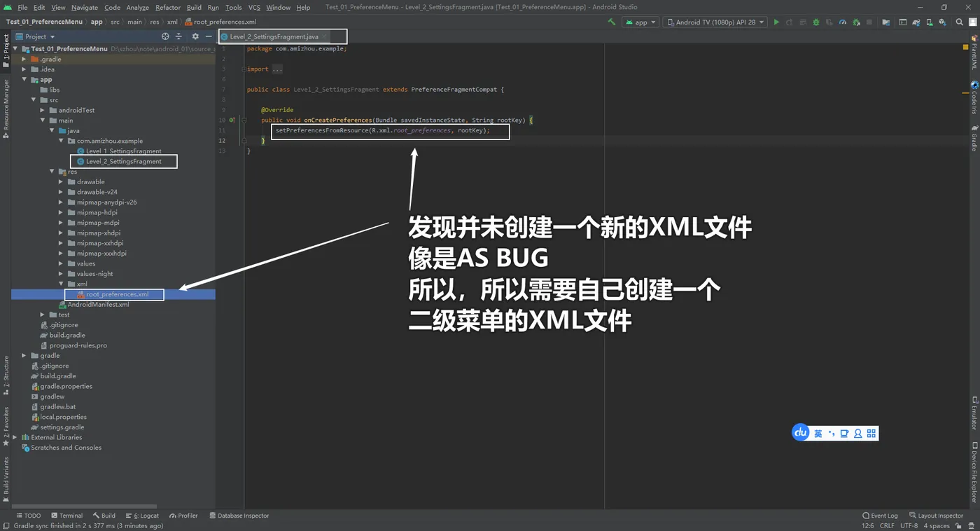Expand the androidTest folder

pyautogui.click(x=43, y=110)
